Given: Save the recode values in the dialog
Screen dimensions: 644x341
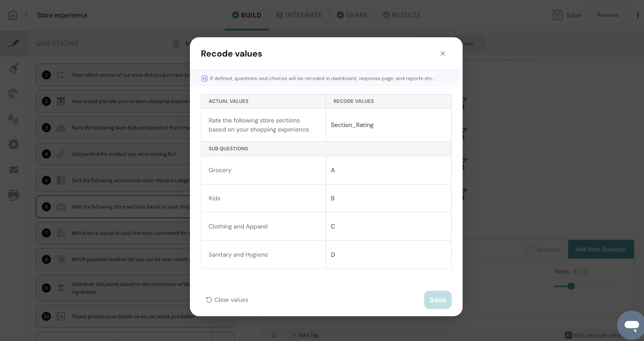Looking at the screenshot, I should tap(438, 300).
